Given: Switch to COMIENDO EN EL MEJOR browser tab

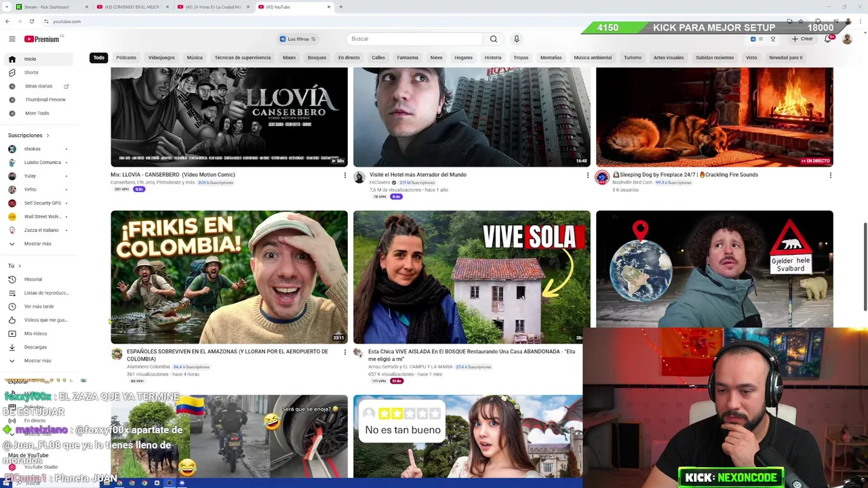Looking at the screenshot, I should (132, 7).
